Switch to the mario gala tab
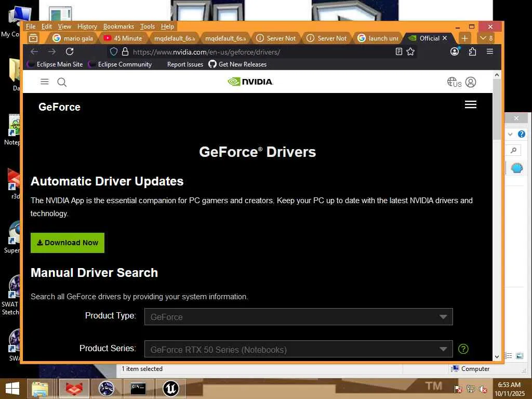532x399 pixels. click(x=73, y=38)
